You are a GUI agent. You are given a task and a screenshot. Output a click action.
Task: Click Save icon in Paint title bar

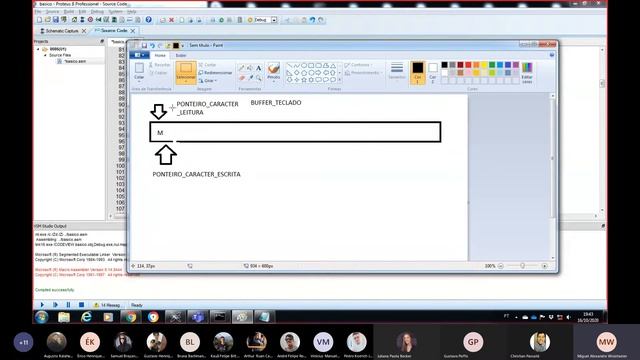[x=144, y=45]
